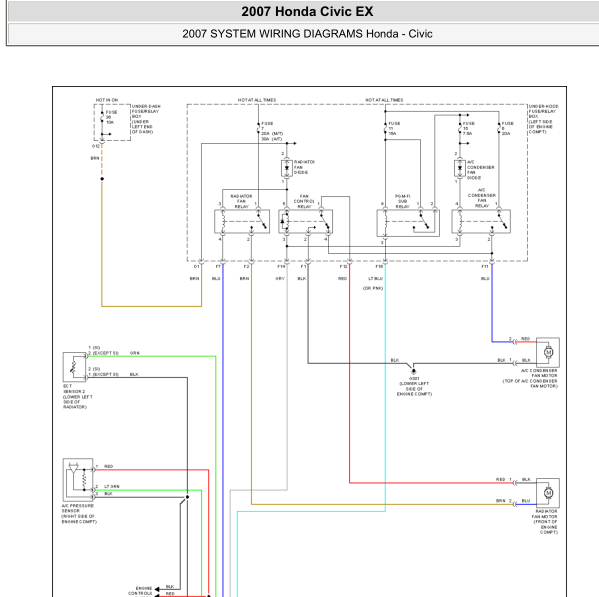Click the "A/C CONDENSER FAN MOTOR" caption
Viewport: 599px width, 597px height.
[x=539, y=373]
